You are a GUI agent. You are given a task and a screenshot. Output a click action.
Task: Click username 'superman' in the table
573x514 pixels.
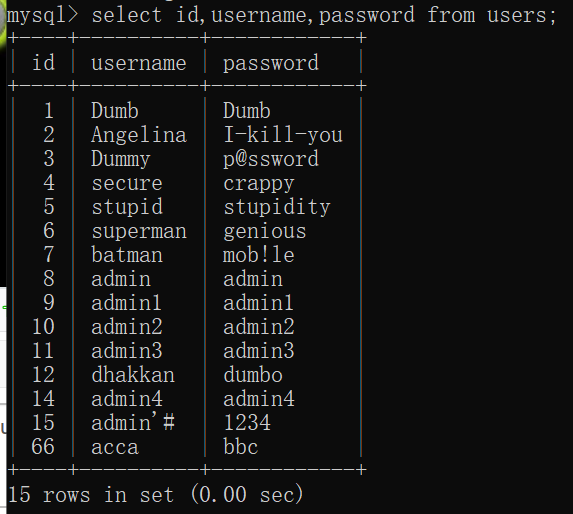point(139,232)
